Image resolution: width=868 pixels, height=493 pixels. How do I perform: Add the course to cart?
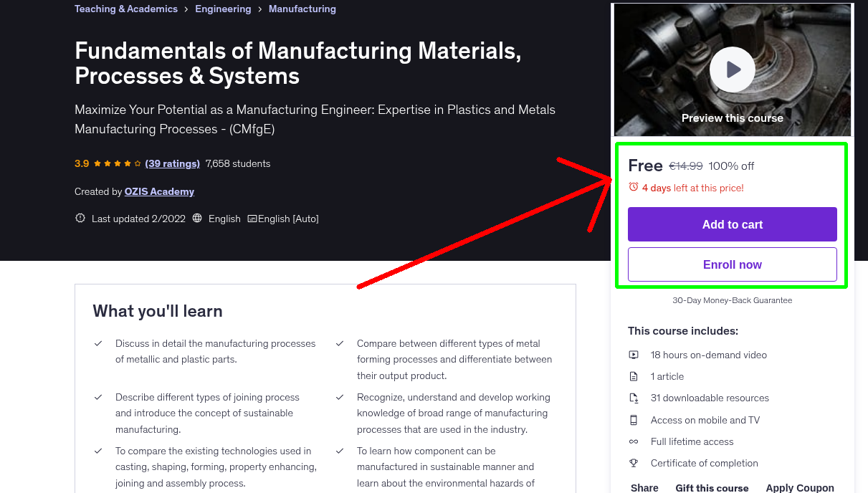click(732, 224)
